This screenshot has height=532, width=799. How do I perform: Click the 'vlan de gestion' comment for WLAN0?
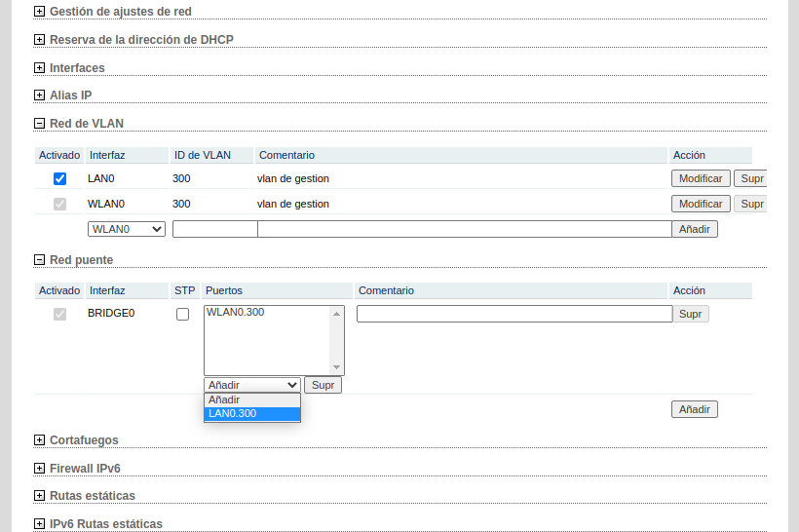pyautogui.click(x=293, y=204)
